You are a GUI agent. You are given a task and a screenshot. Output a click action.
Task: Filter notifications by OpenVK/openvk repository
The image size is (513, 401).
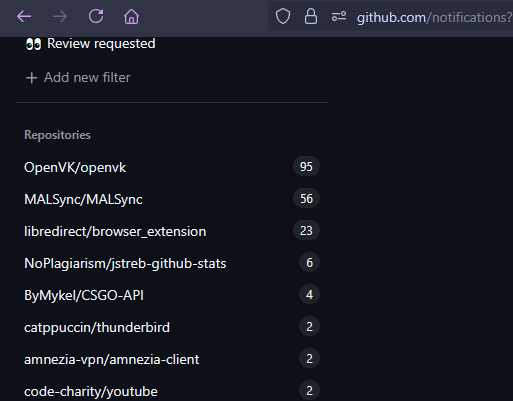[172, 167]
